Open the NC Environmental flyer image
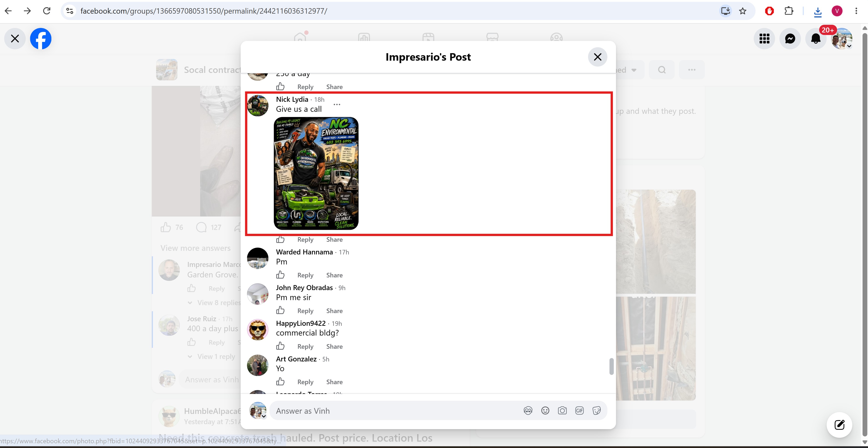Viewport: 868px width, 448px height. (316, 174)
